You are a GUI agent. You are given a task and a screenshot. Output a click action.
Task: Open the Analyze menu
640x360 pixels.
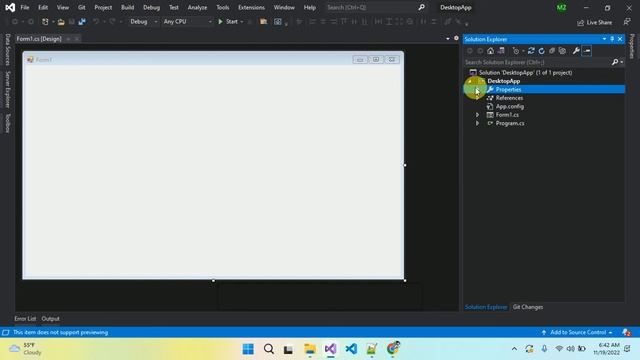(x=197, y=7)
